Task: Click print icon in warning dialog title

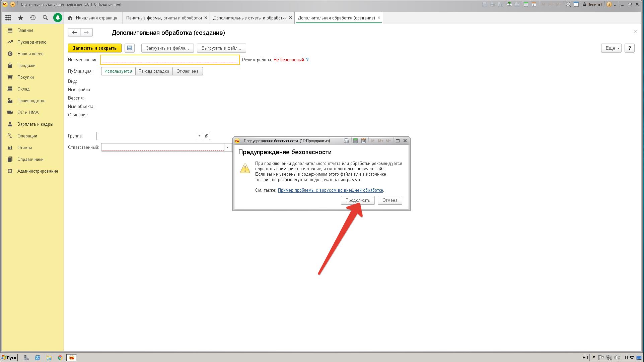Action: click(347, 141)
